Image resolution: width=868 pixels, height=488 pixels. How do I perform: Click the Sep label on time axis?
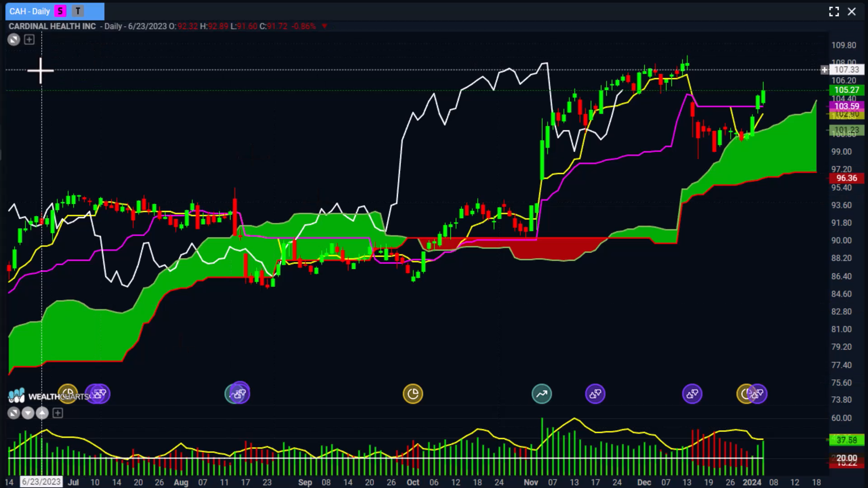305,482
